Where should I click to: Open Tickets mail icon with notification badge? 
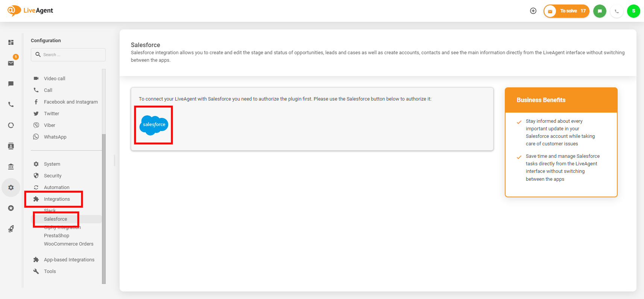(11, 63)
